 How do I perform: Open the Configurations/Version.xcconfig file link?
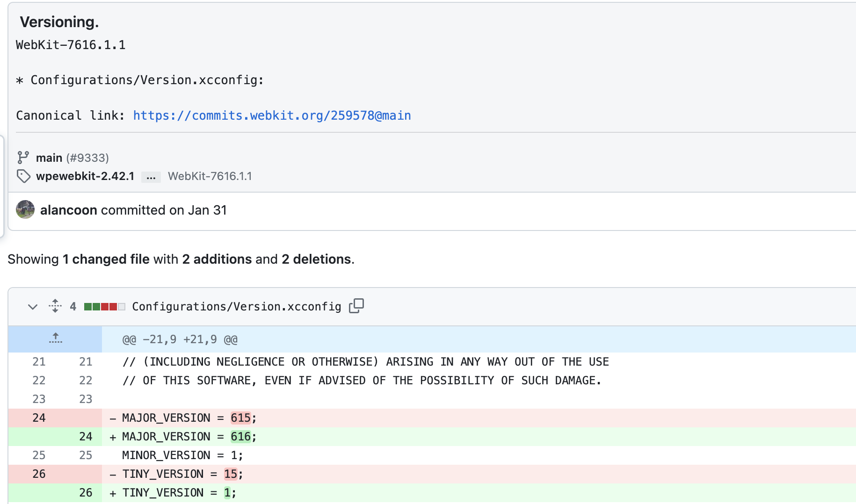point(237,307)
